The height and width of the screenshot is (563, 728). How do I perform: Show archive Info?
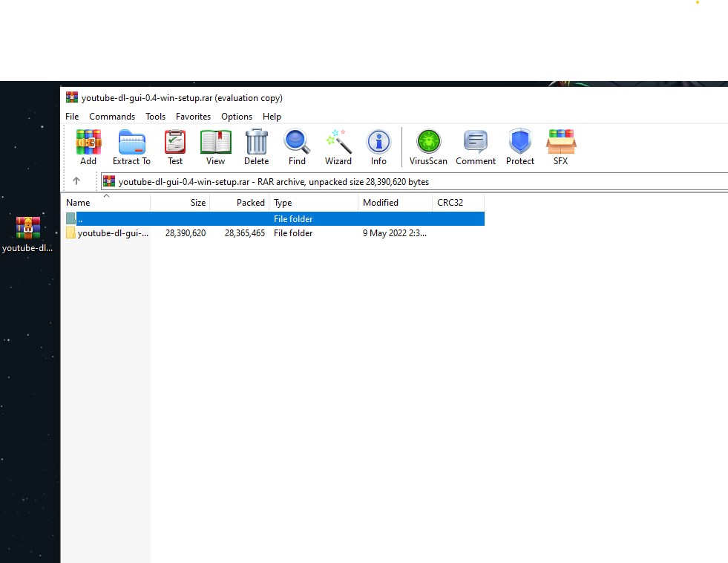(378, 147)
